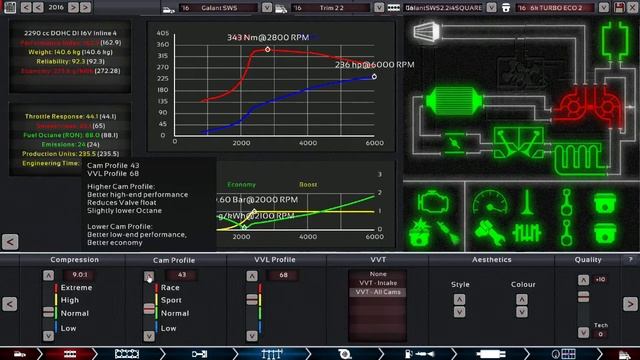
Task: Click the upper piston status icon
Action: coord(604,203)
